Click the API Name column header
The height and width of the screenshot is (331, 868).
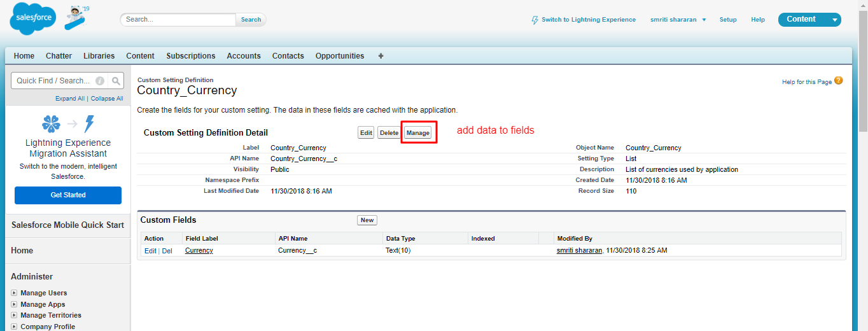(x=293, y=239)
